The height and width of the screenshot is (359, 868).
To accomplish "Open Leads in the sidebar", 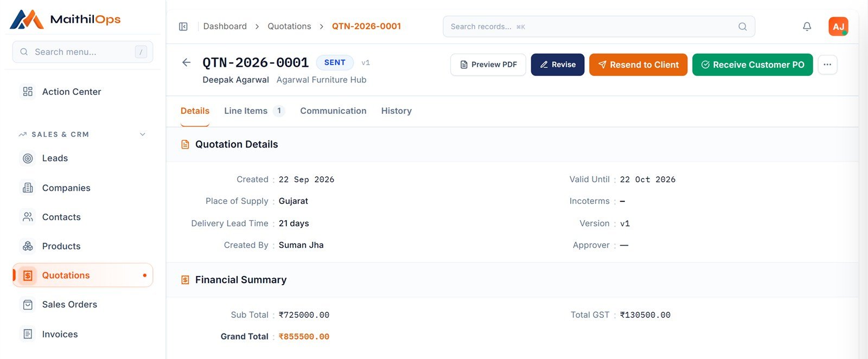I will tap(82, 158).
